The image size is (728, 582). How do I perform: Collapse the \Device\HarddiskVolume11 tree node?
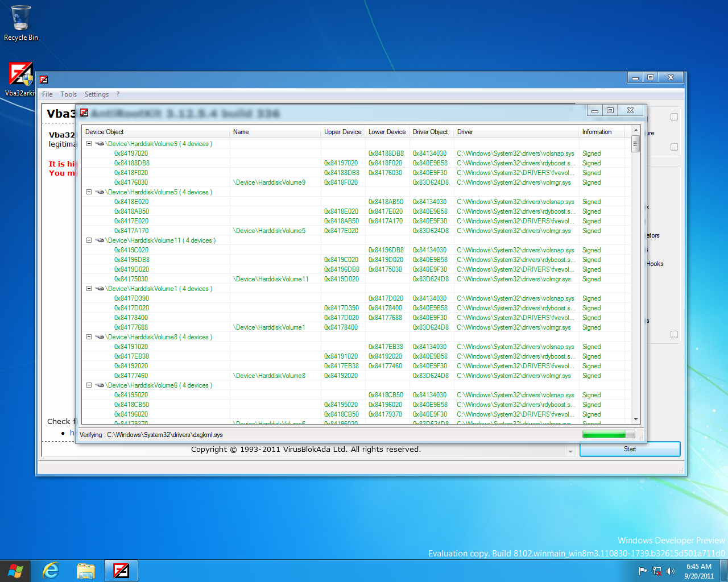coord(89,240)
